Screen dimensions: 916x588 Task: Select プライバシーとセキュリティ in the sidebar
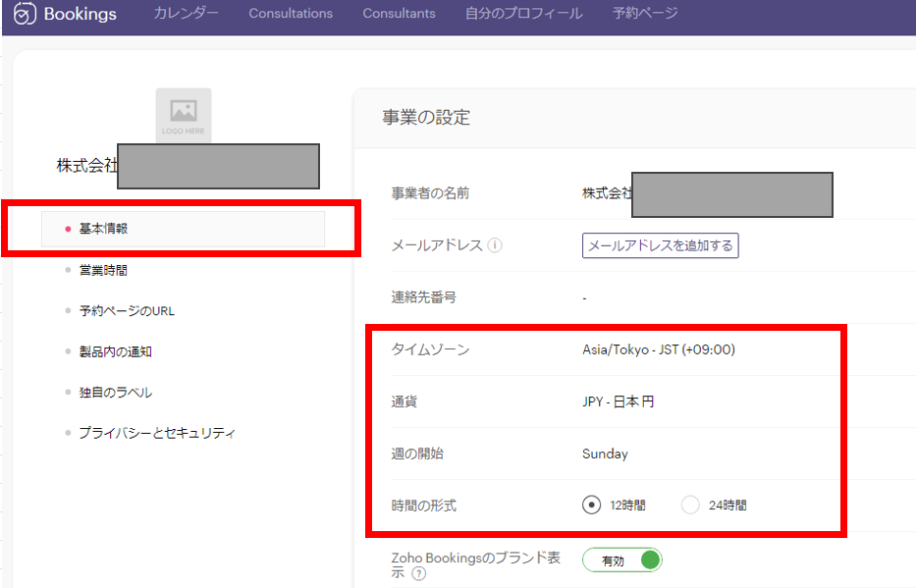pos(157,433)
